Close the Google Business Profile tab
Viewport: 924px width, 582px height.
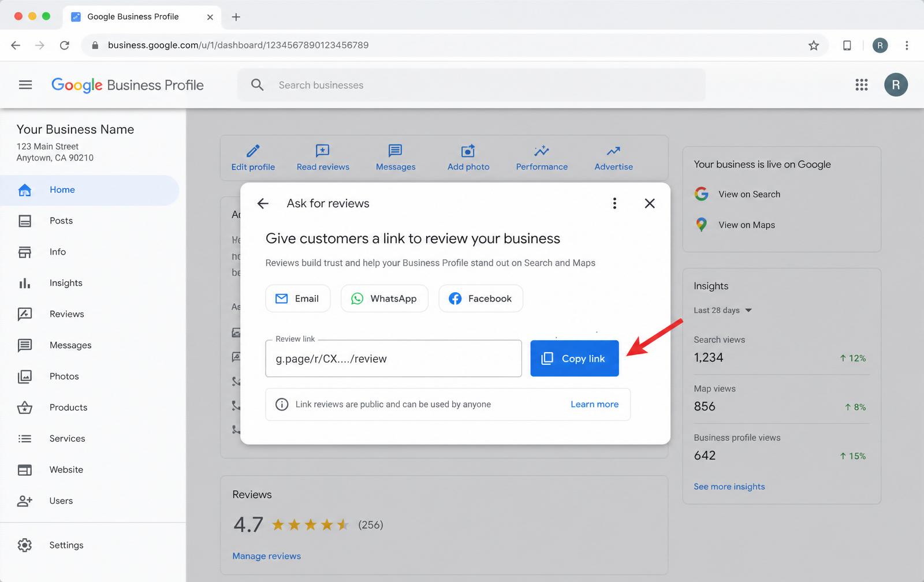[210, 17]
